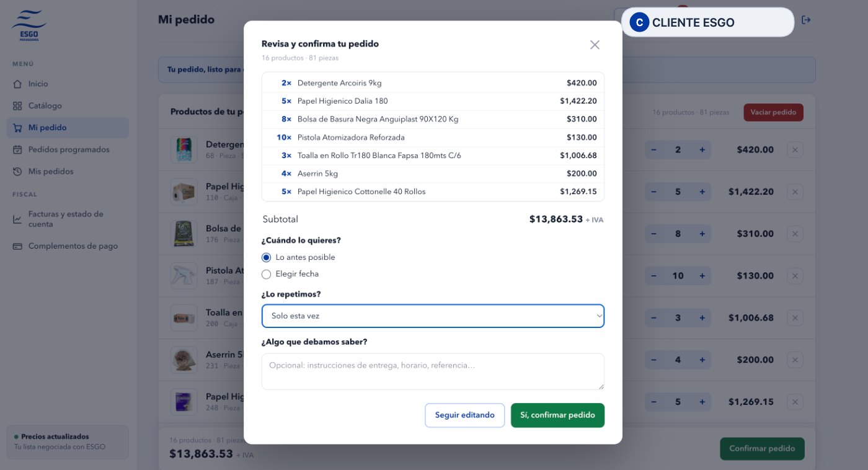The width and height of the screenshot is (868, 470).
Task: Decrease quantity on the $1,269.15 row
Action: [x=653, y=402]
